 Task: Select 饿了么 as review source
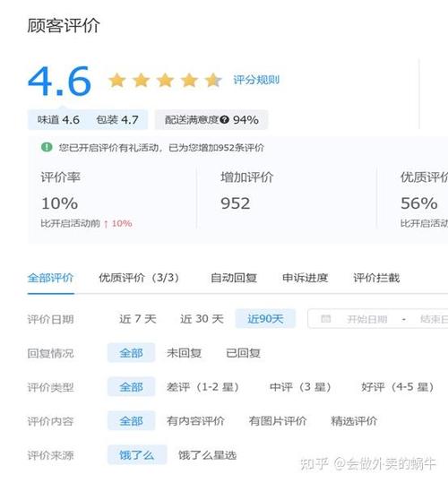point(137,455)
